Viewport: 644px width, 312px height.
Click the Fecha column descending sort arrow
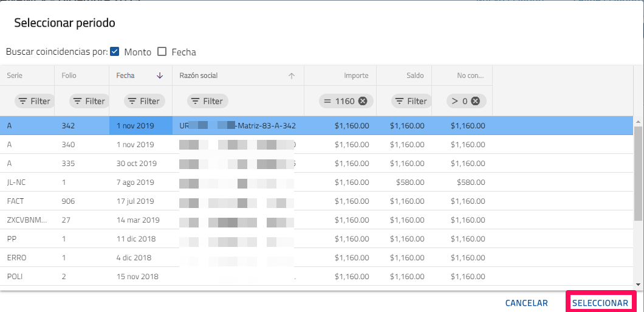[160, 75]
